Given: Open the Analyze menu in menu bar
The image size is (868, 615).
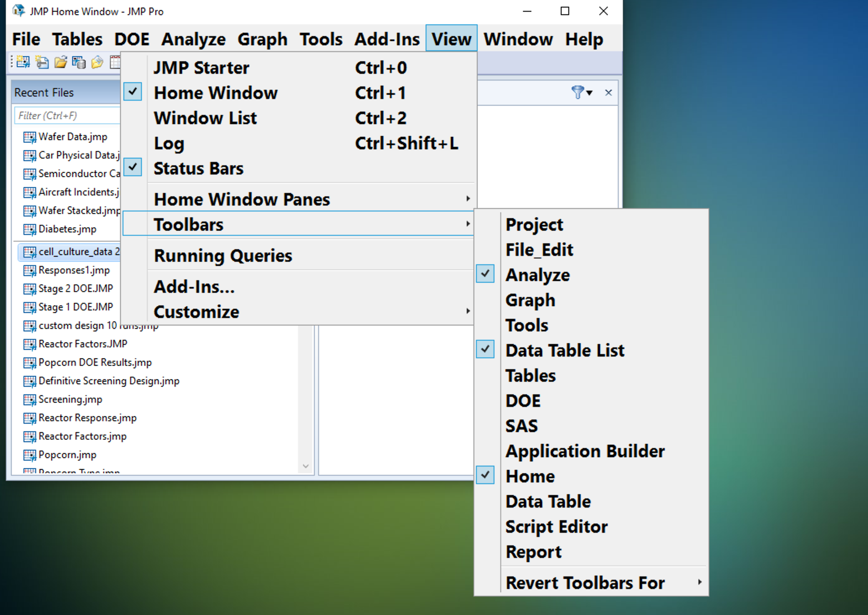Looking at the screenshot, I should 193,39.
